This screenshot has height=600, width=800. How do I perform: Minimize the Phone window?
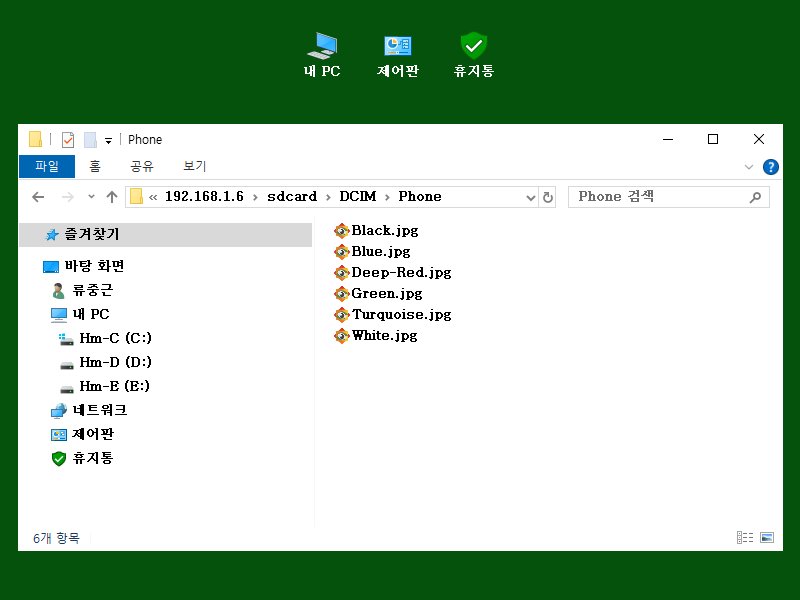click(668, 139)
